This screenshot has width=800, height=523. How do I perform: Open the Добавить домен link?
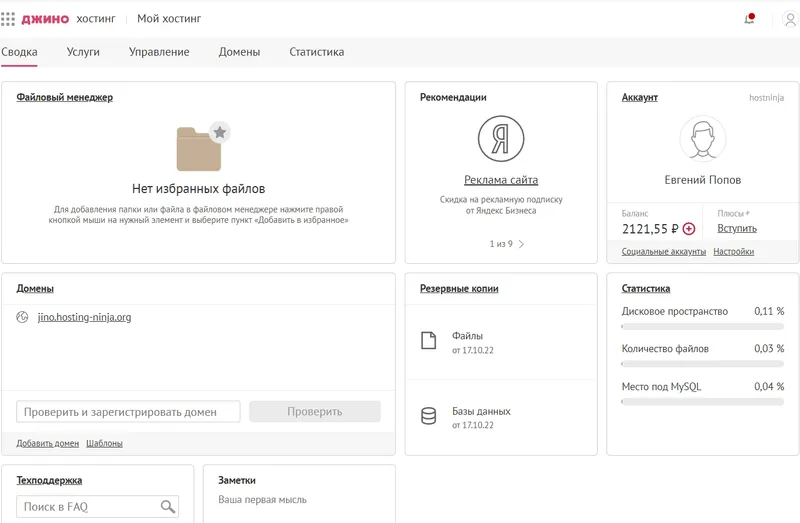click(x=47, y=443)
